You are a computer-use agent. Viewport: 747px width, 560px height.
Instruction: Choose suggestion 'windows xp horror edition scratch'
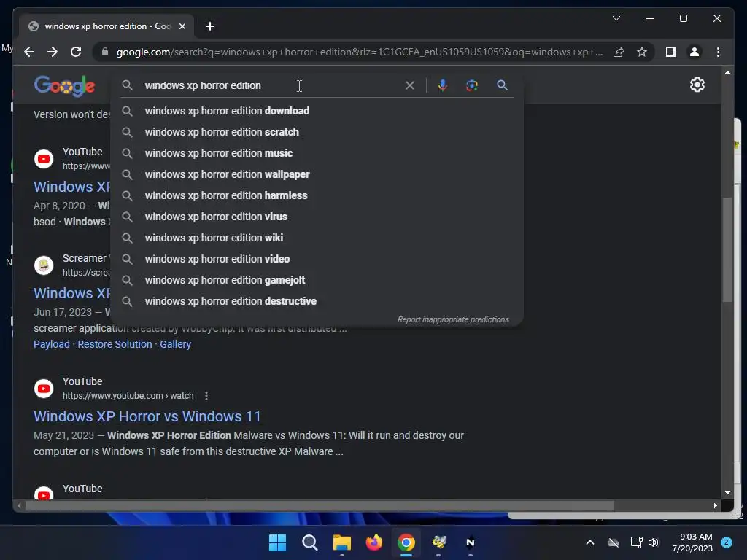tap(317, 132)
